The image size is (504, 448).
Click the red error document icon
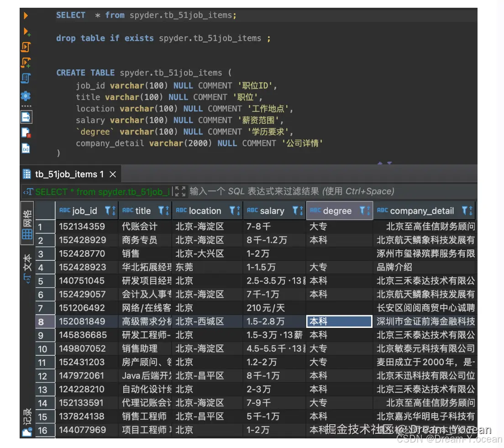[26, 134]
